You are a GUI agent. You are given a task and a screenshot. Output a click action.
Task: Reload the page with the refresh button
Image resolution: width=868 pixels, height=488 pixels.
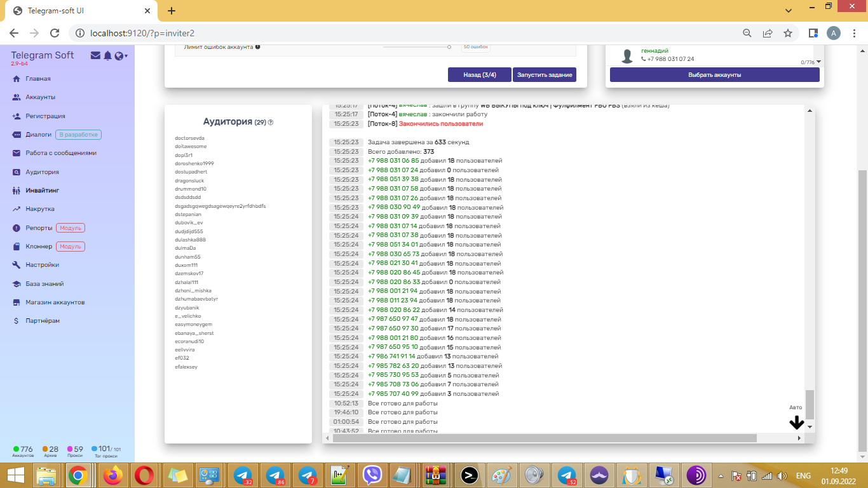tap(55, 33)
